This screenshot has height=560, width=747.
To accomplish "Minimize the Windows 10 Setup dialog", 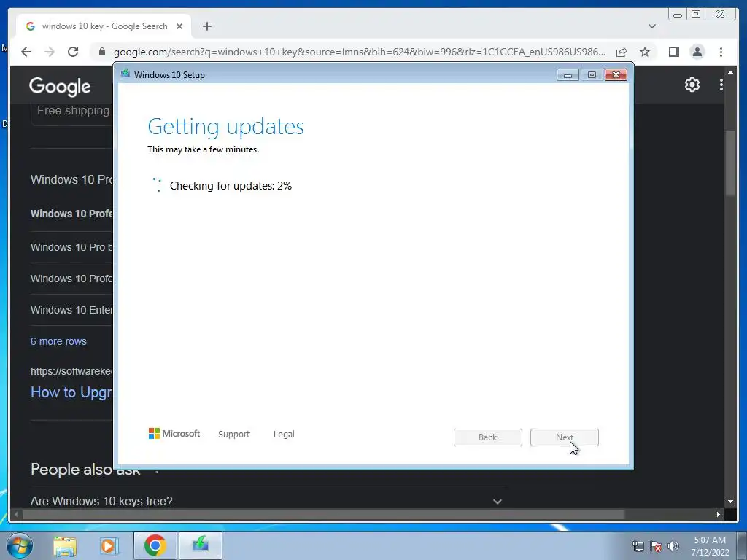I will pos(568,75).
